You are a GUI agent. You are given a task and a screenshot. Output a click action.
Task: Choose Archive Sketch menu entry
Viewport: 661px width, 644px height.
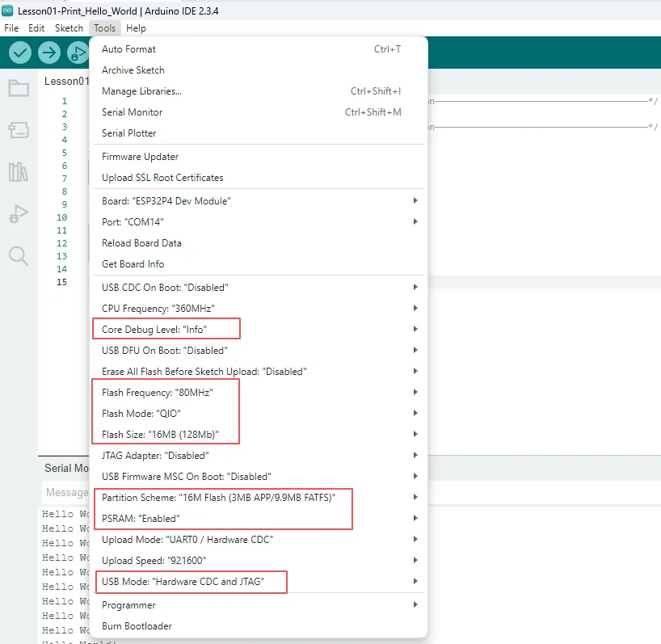(258, 70)
